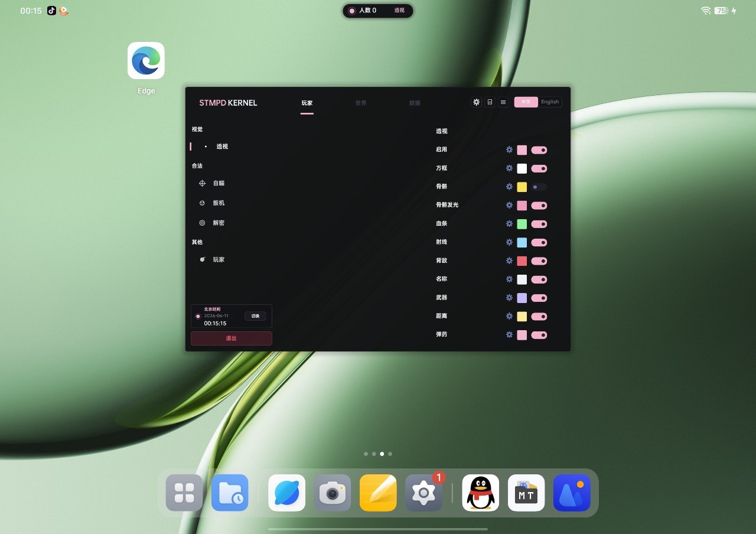Image resolution: width=756 pixels, height=534 pixels.
Task: Open the hamburger menu icon in header
Action: (x=503, y=102)
